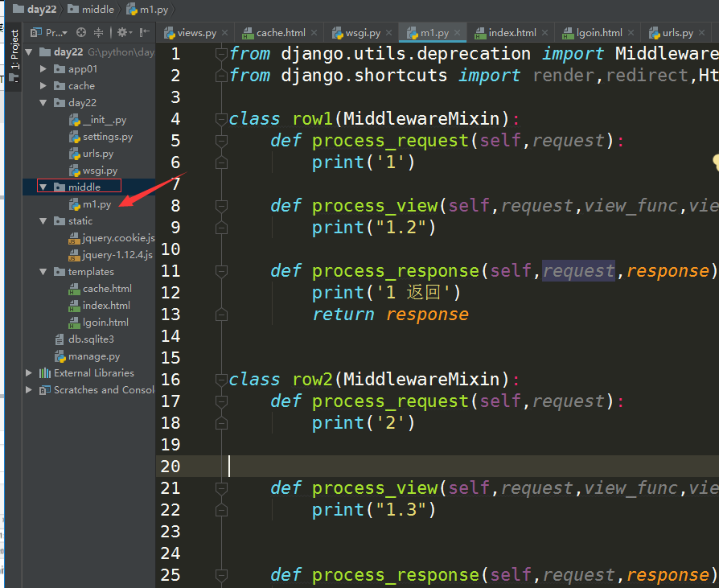Close the wsgi.py editor tab
The image size is (719, 588).
pyautogui.click(x=388, y=33)
